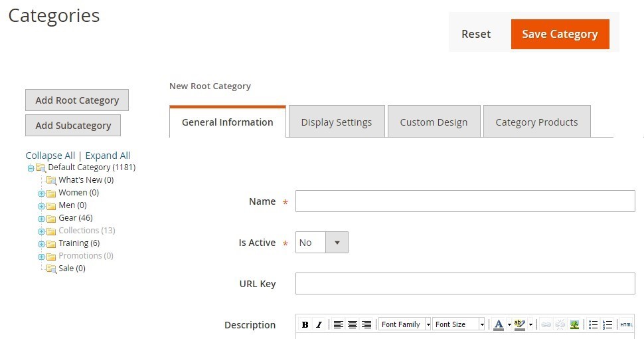
Task: Click into the Name input field
Action: (465, 201)
